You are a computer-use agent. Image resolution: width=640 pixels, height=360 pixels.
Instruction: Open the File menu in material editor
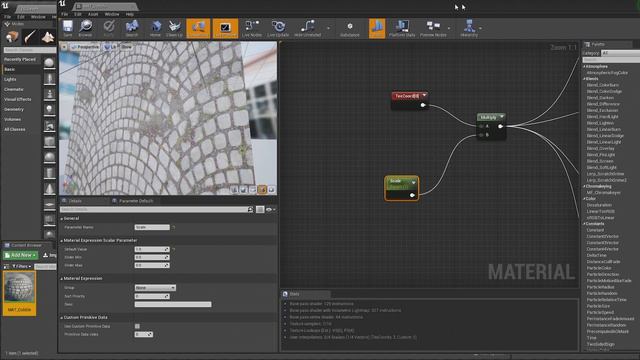pos(65,14)
